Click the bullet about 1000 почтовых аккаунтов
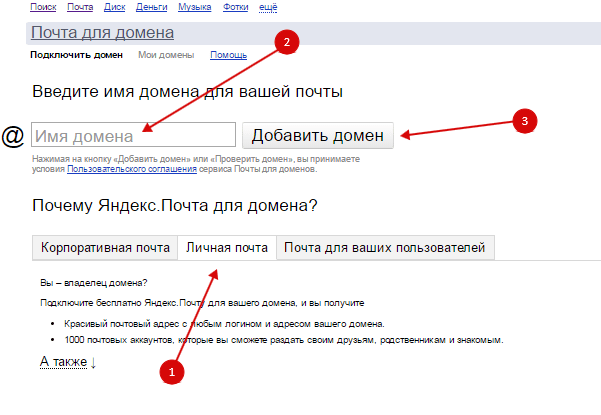The width and height of the screenshot is (601, 415). pyautogui.click(x=284, y=340)
